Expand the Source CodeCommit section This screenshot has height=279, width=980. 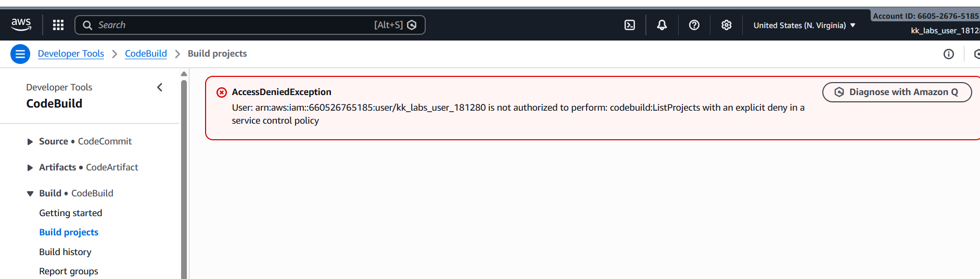click(30, 142)
